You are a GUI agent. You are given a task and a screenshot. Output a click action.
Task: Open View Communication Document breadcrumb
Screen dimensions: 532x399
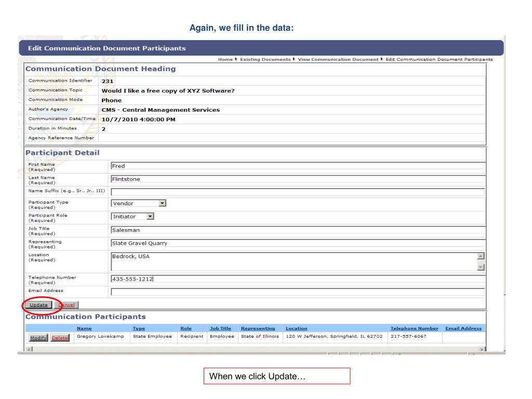pyautogui.click(x=338, y=59)
